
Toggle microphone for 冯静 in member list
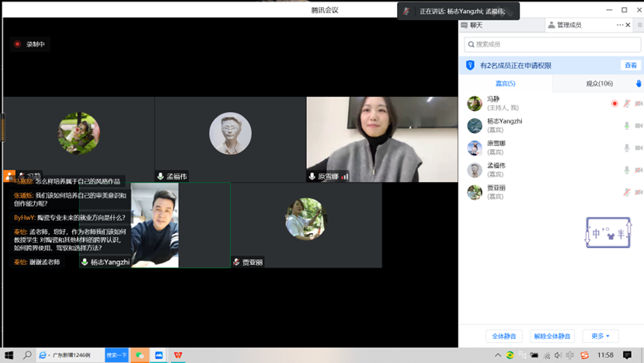click(x=627, y=103)
